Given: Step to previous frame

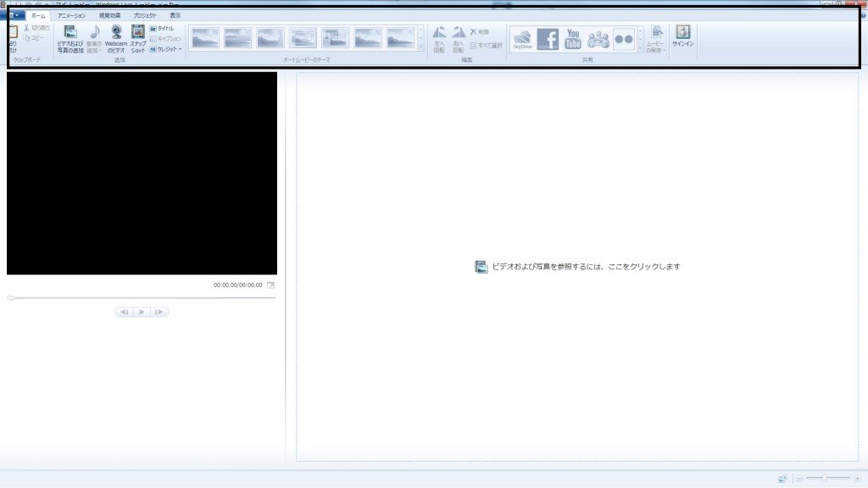Looking at the screenshot, I should [x=125, y=312].
